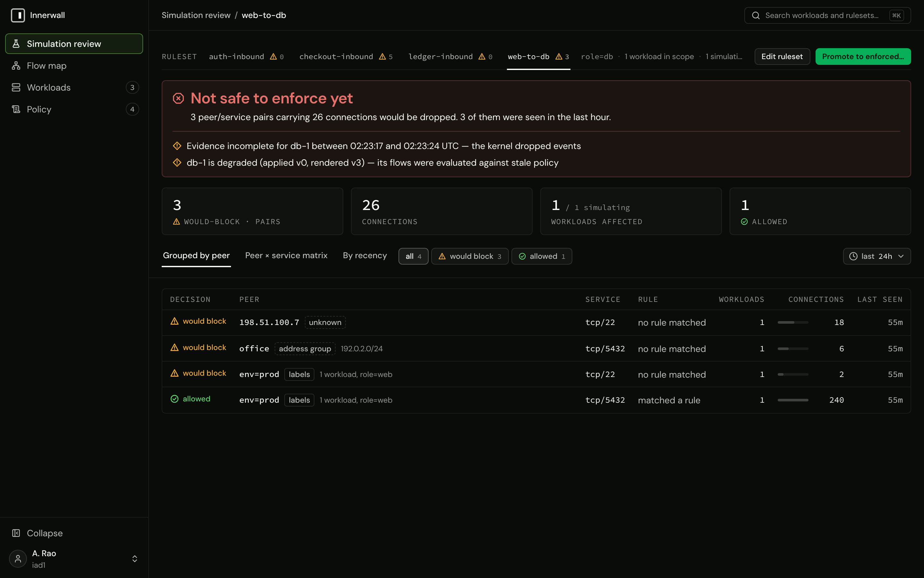
Task: Click Promote to enforced button
Action: 863,57
